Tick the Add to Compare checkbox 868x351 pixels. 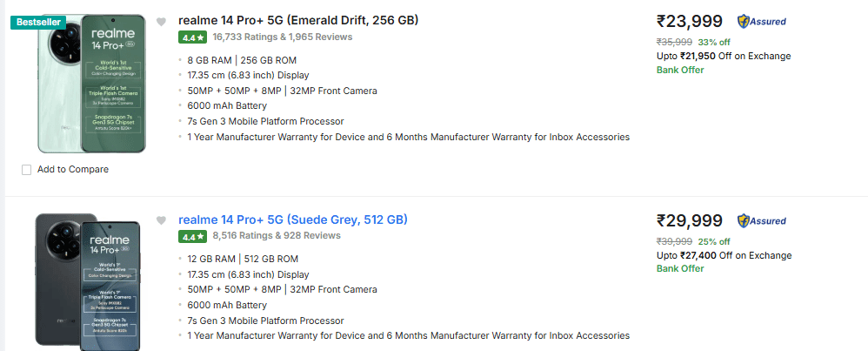pos(26,170)
